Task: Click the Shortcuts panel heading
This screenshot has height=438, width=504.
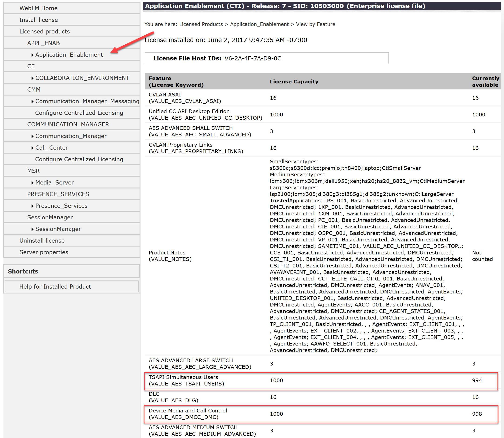Action: (23, 271)
